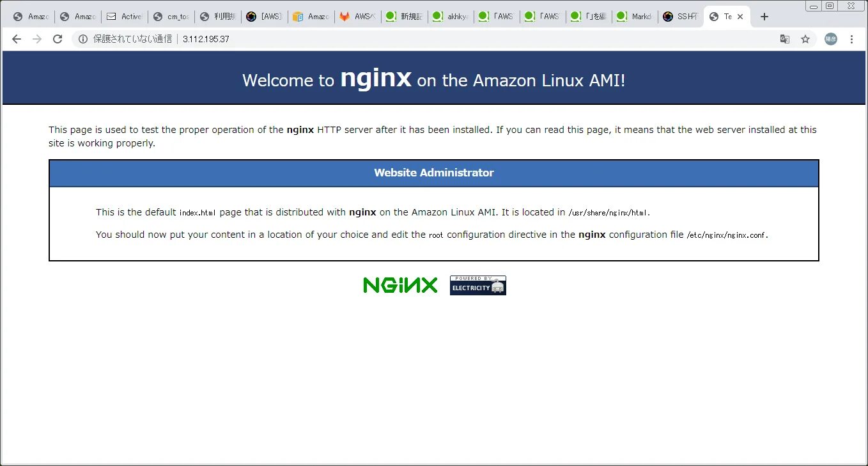The width and height of the screenshot is (868, 466).
Task: Switch to the Active mail tab
Action: [x=125, y=17]
